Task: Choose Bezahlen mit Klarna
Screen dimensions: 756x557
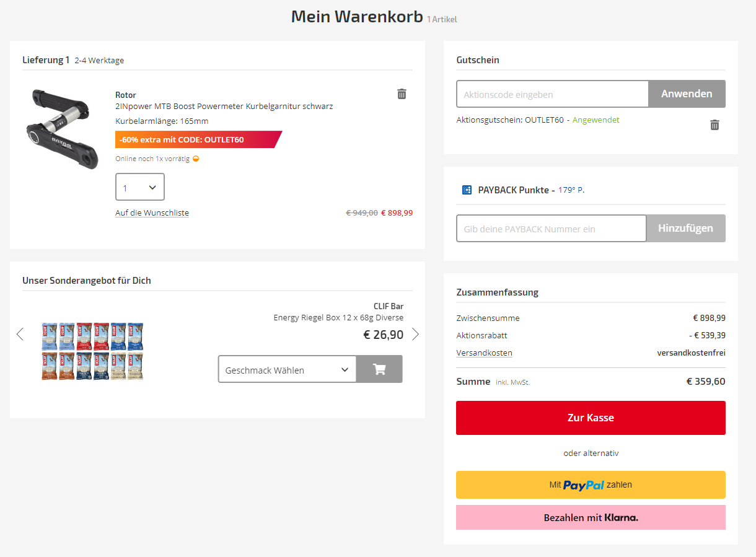Action: pyautogui.click(x=591, y=517)
